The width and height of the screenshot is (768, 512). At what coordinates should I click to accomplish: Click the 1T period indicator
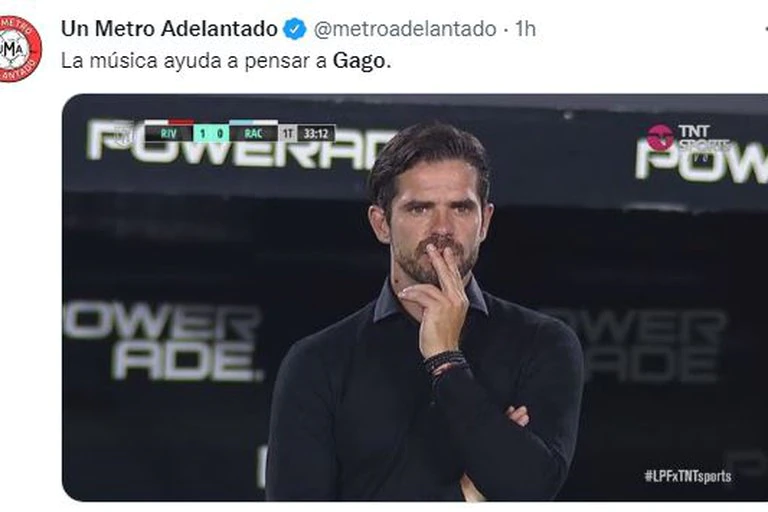pyautogui.click(x=288, y=133)
